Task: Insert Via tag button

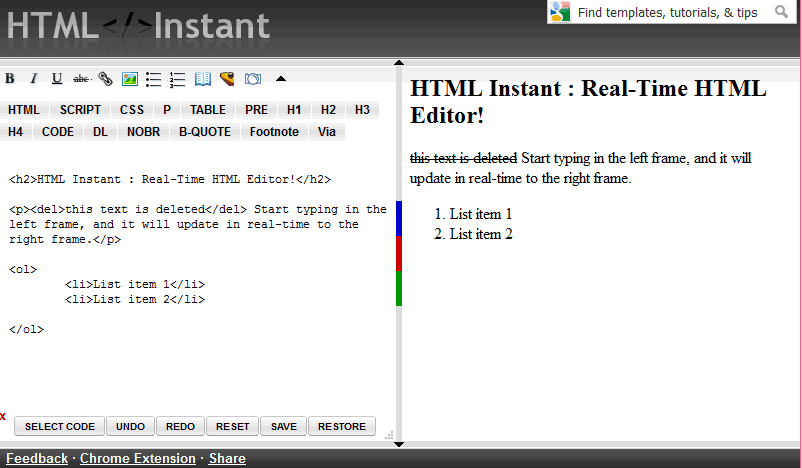Action: (x=327, y=132)
